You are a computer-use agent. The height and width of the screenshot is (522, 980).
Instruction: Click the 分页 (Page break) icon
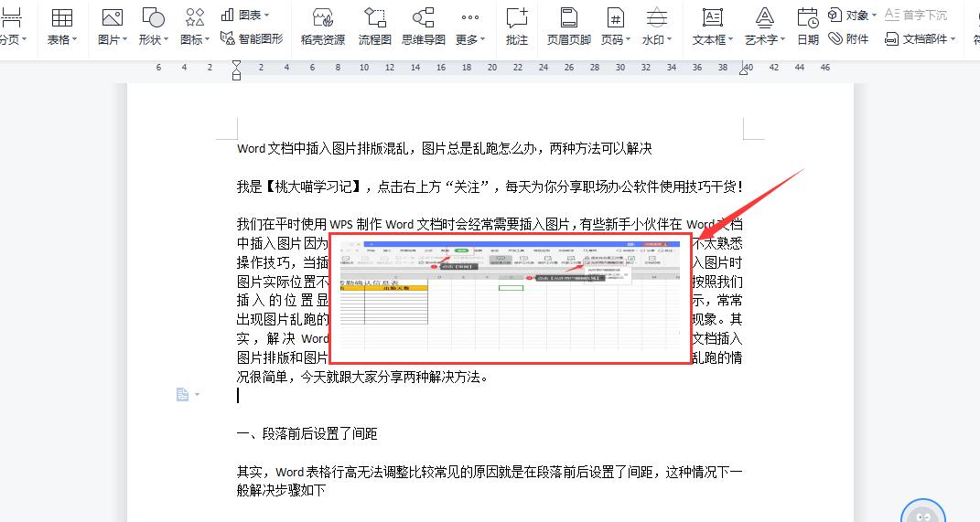10,17
